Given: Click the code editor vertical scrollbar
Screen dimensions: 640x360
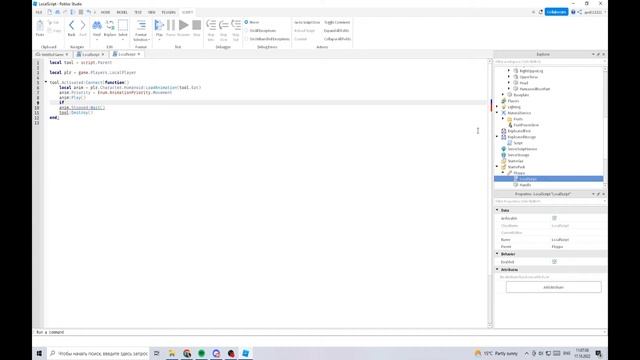Looking at the screenshot, I should click(490, 193).
